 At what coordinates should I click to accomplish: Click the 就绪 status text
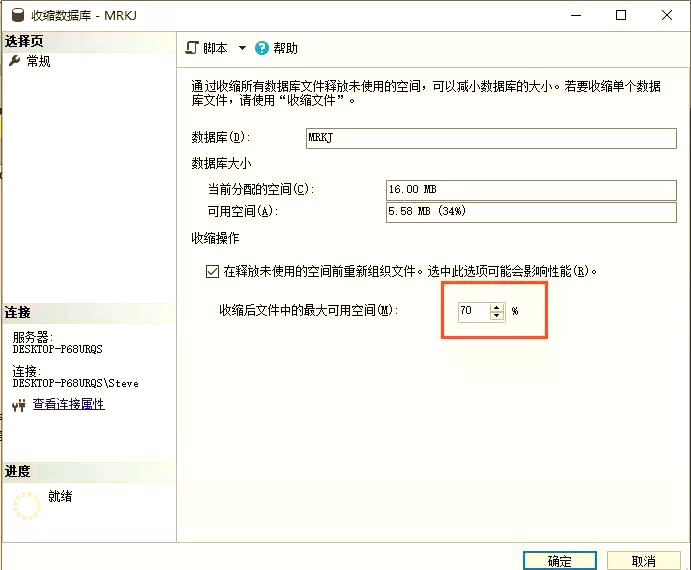60,496
